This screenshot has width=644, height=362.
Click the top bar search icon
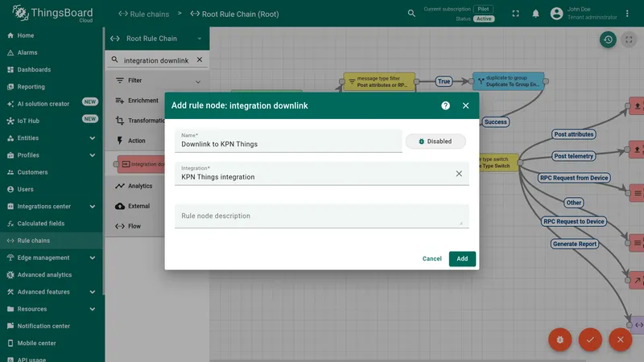(x=411, y=14)
